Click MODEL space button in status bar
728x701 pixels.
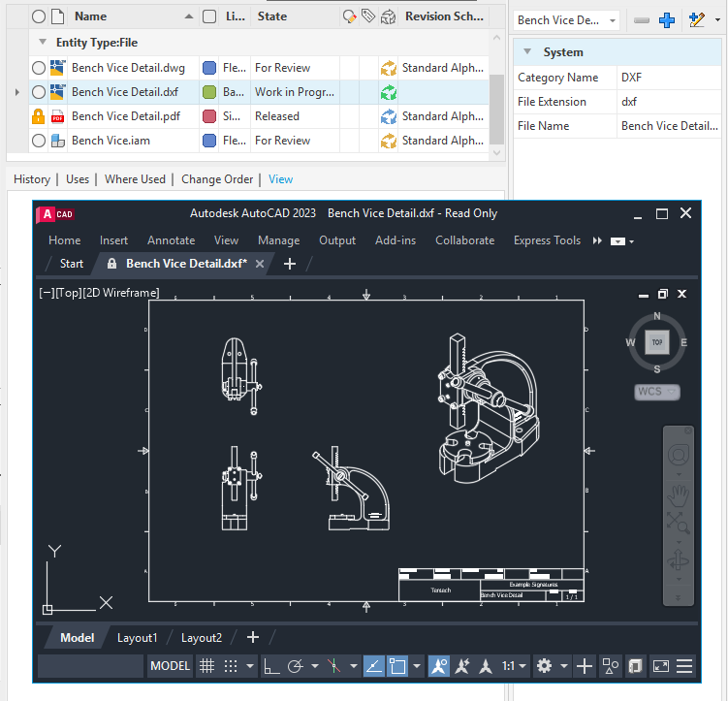170,666
